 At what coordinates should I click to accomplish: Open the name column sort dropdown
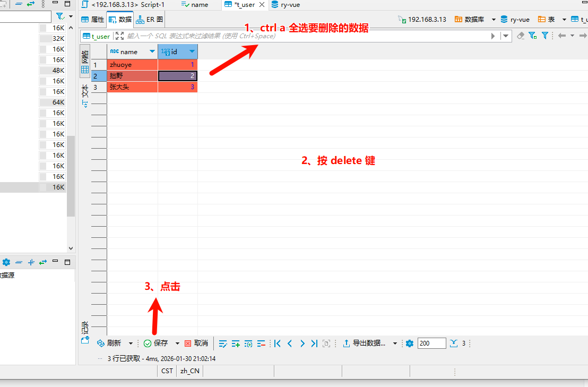[152, 51]
